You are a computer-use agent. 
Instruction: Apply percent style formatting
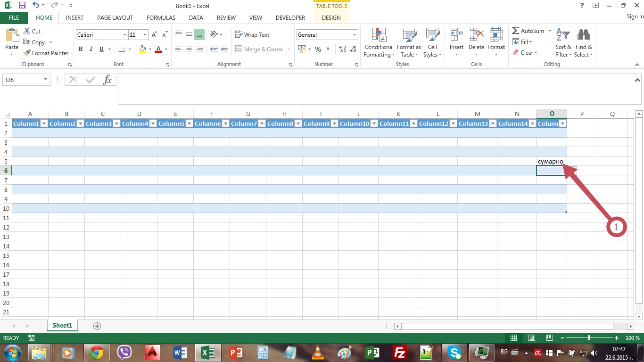click(318, 49)
